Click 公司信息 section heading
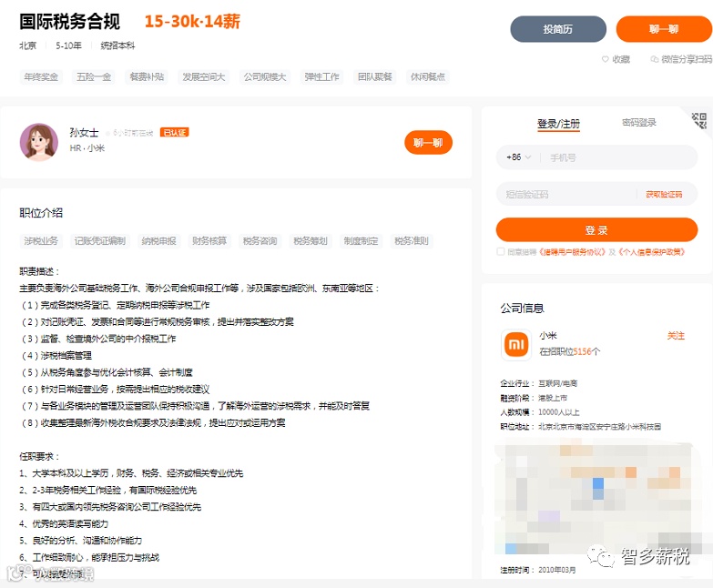713x588 pixels. [x=522, y=308]
